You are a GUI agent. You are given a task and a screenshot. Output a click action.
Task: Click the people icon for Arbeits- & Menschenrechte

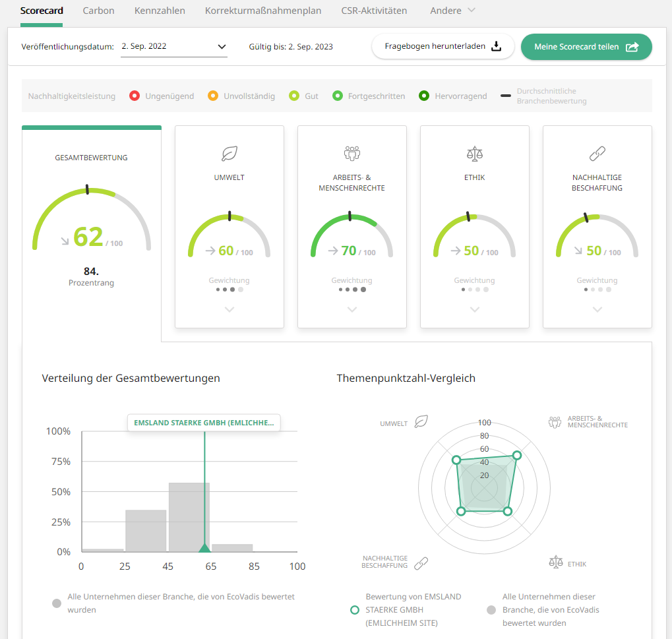(x=351, y=154)
